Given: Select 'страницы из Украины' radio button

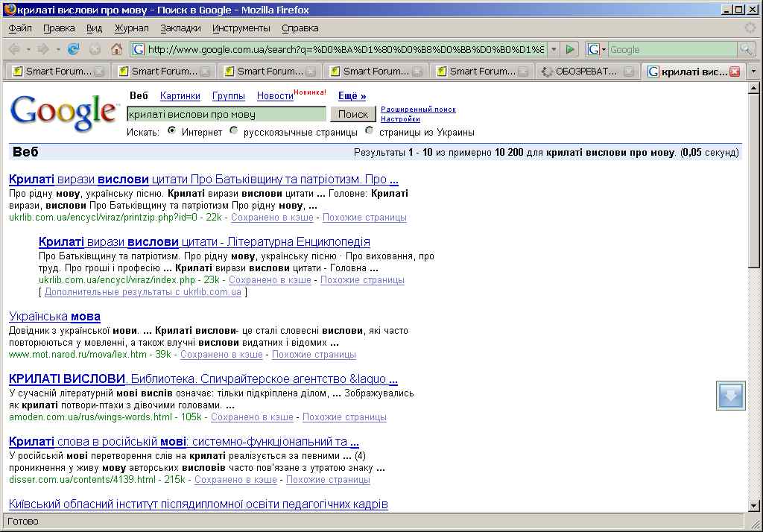Looking at the screenshot, I should pos(370,130).
